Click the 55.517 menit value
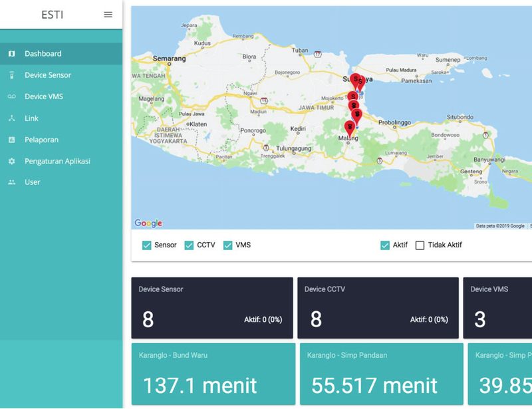532x409 pixels. tap(374, 386)
